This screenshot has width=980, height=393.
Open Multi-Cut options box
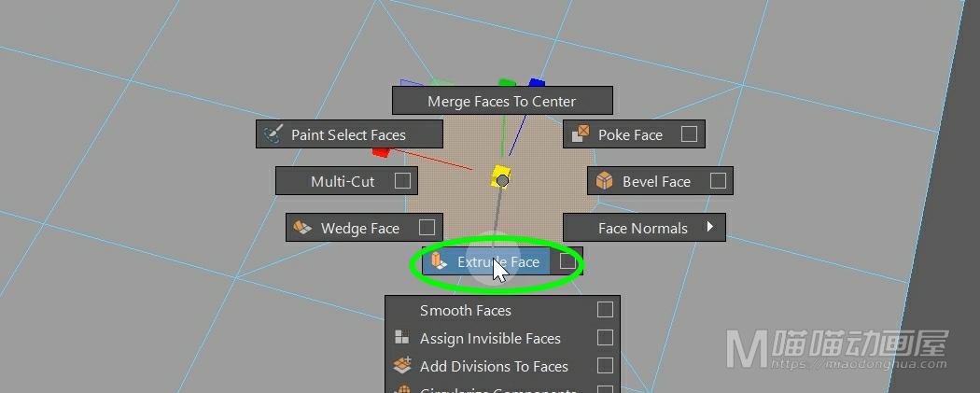[x=402, y=180]
